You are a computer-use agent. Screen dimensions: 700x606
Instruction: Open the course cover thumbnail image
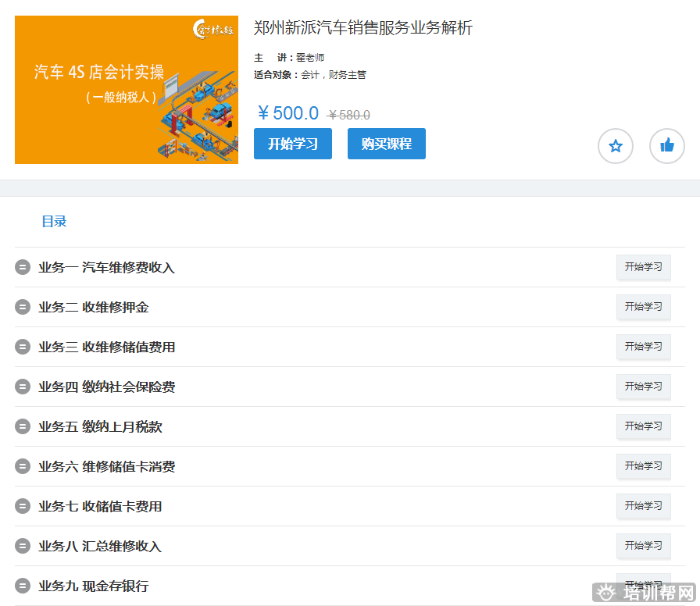(127, 90)
